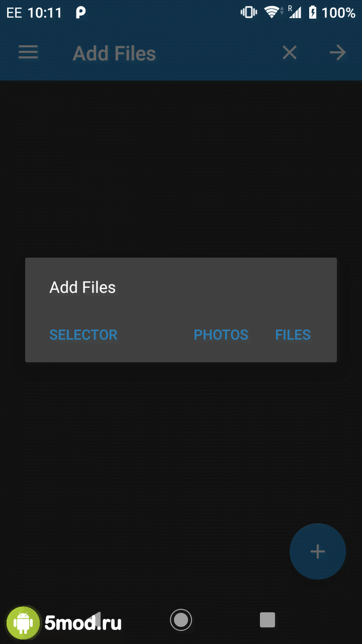Tap the forward arrow icon in the toolbar

click(337, 52)
